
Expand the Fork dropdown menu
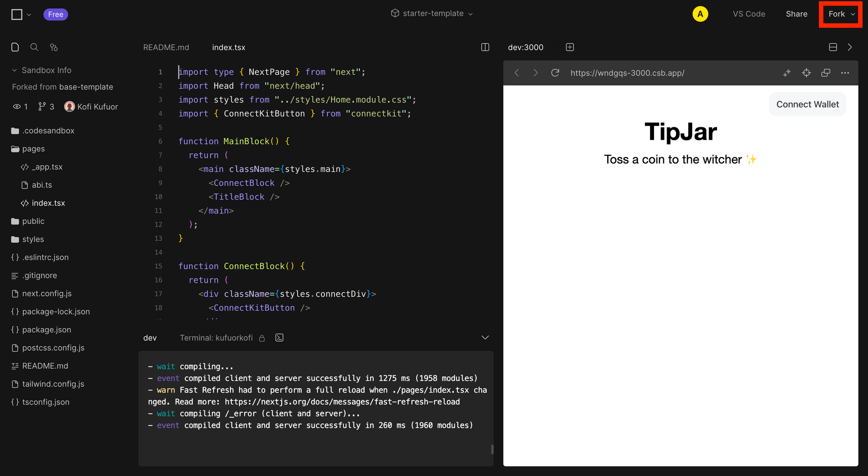(853, 14)
